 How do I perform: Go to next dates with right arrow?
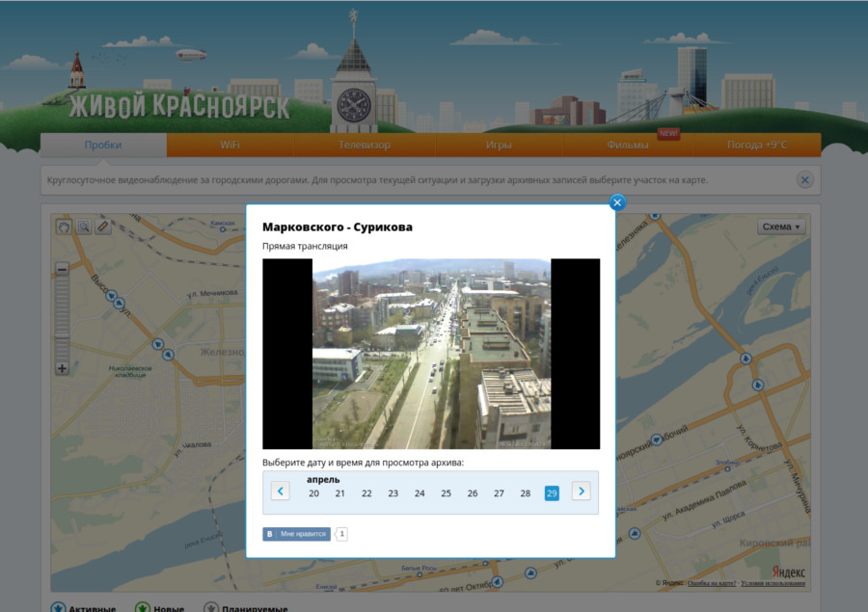(x=581, y=492)
